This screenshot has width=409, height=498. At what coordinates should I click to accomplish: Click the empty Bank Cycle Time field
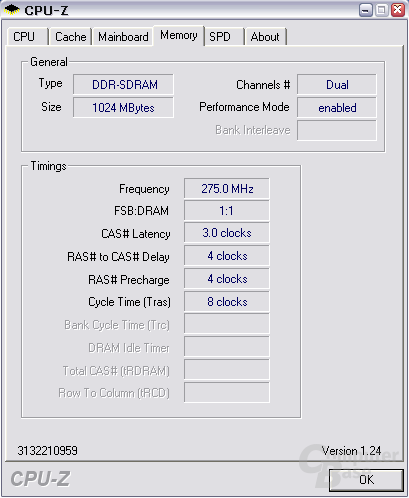click(x=227, y=324)
